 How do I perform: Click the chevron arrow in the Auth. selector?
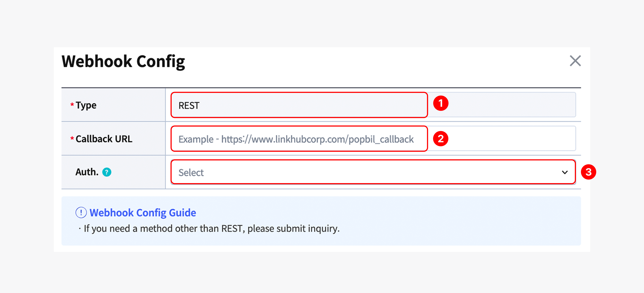(x=565, y=172)
